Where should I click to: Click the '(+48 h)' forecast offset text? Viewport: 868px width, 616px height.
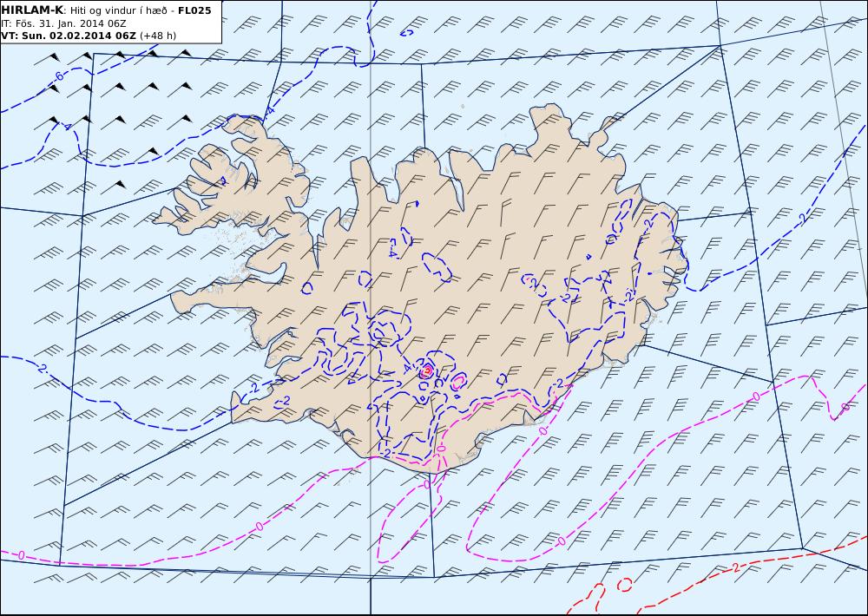pos(158,36)
